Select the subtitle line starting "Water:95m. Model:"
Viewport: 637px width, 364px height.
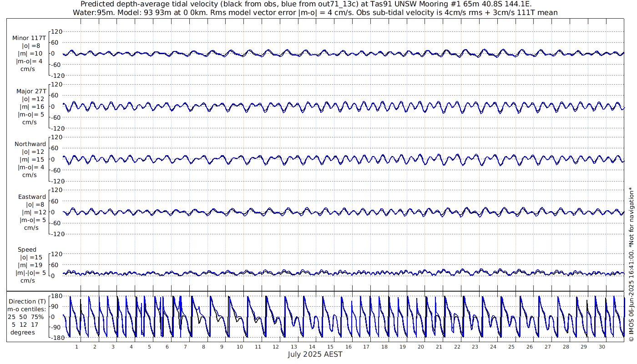point(315,12)
